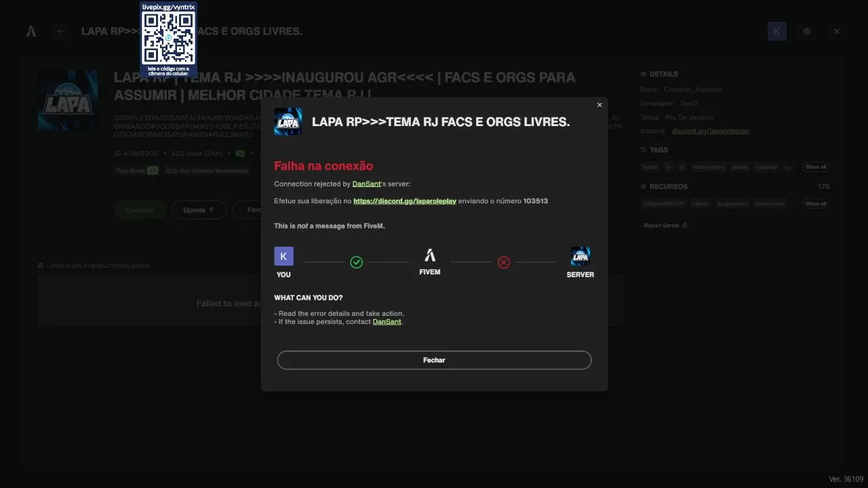This screenshot has width=868, height=488.
Task: Select the 'admin' resource chip
Action: click(701, 203)
